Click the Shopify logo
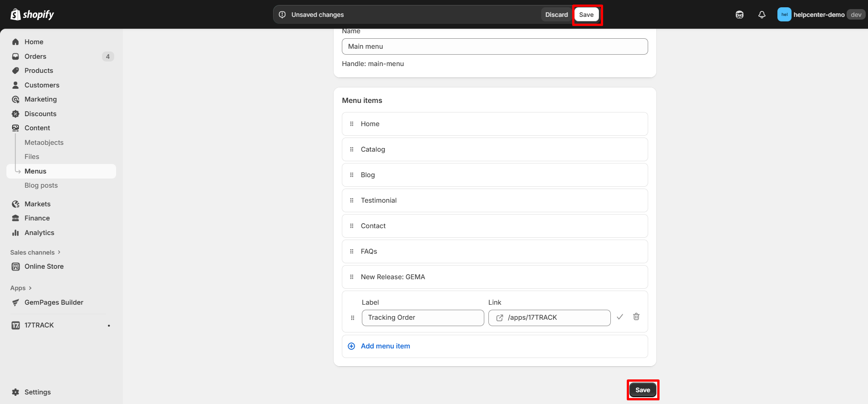Image resolution: width=868 pixels, height=404 pixels. 32,15
